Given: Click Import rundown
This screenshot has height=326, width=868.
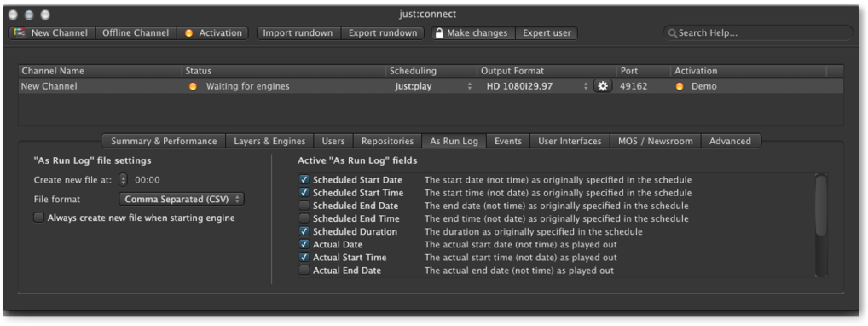Looking at the screenshot, I should pos(298,32).
